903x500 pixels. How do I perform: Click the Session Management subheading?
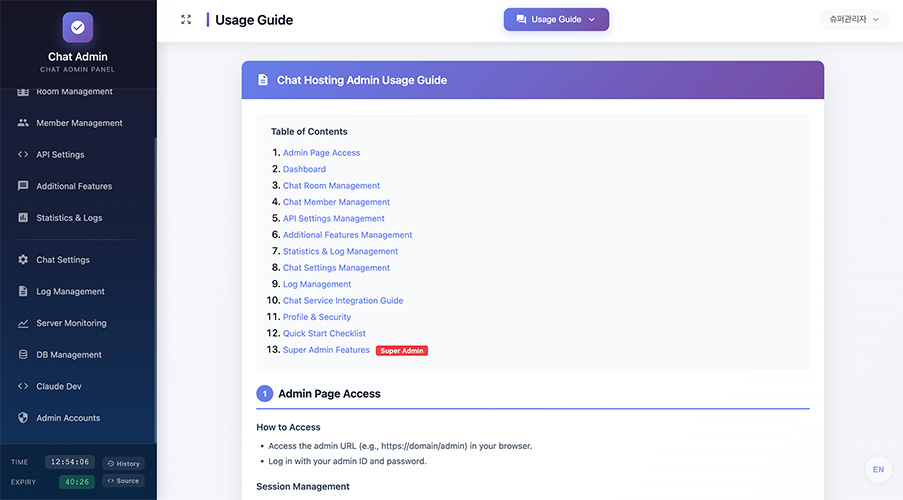(303, 487)
